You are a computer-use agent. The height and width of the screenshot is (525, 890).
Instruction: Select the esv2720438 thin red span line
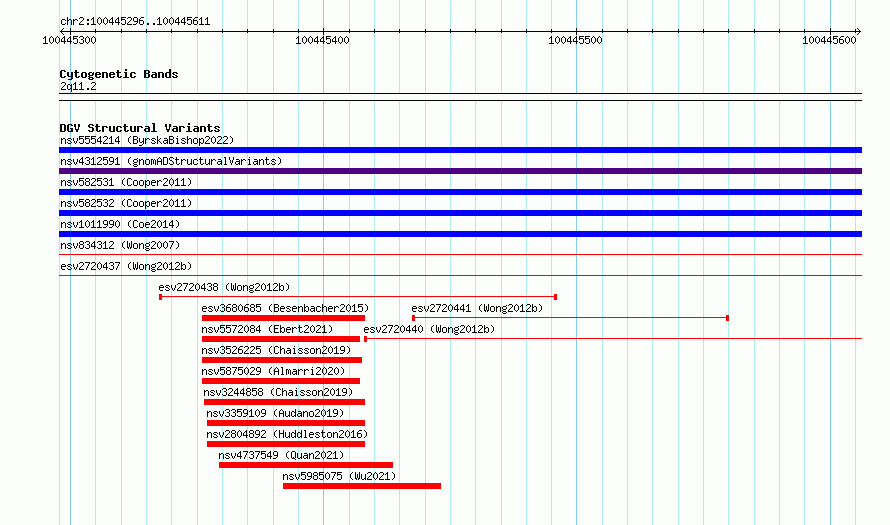pyautogui.click(x=358, y=297)
